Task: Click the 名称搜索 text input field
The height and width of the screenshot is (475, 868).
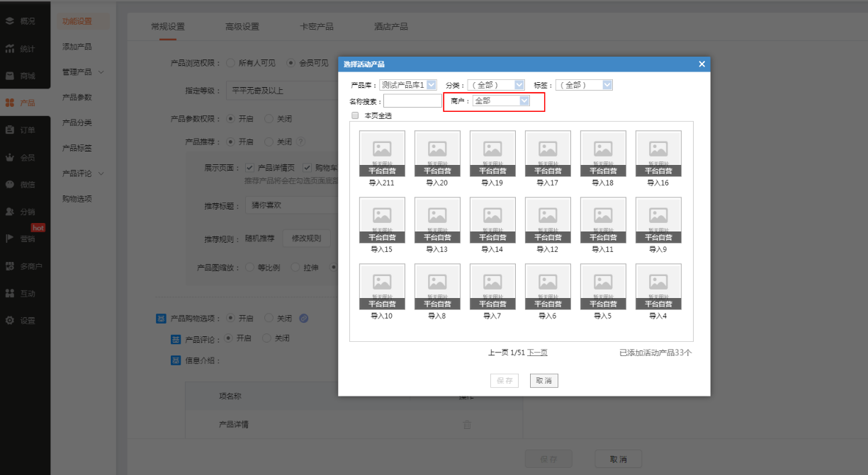Action: pos(412,101)
